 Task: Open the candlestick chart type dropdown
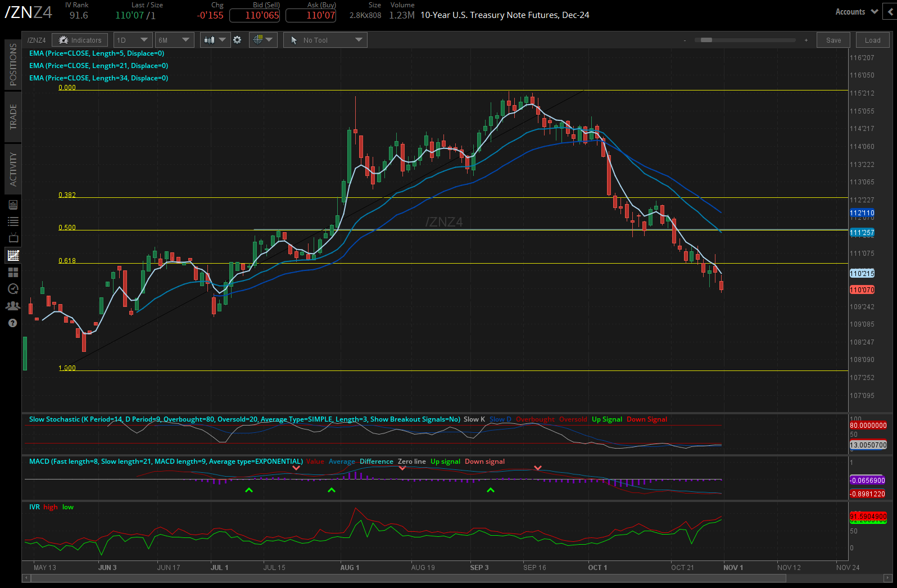(x=215, y=40)
